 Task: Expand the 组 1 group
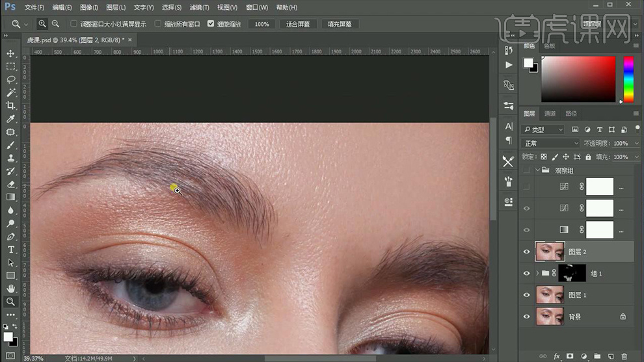(537, 274)
